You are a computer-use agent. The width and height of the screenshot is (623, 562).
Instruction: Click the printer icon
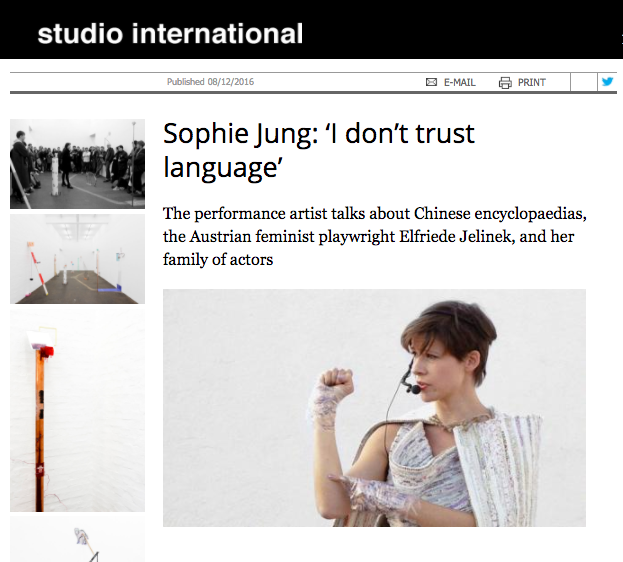tap(505, 83)
